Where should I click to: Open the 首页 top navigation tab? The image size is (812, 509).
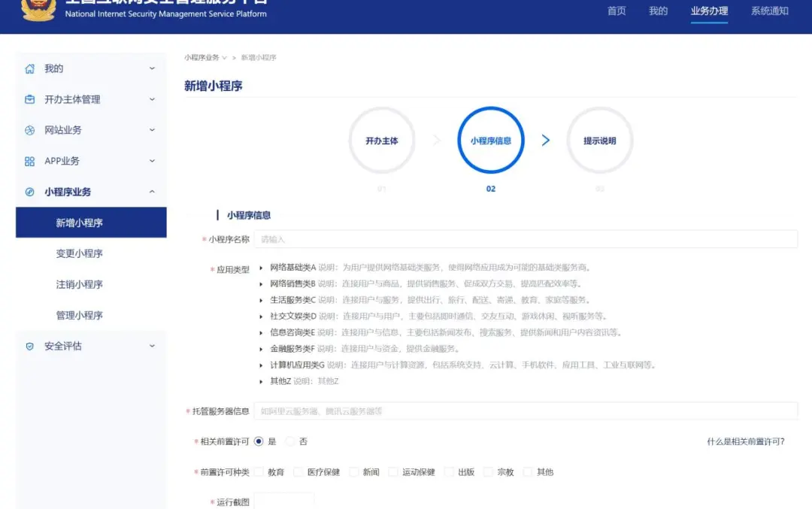[617, 11]
